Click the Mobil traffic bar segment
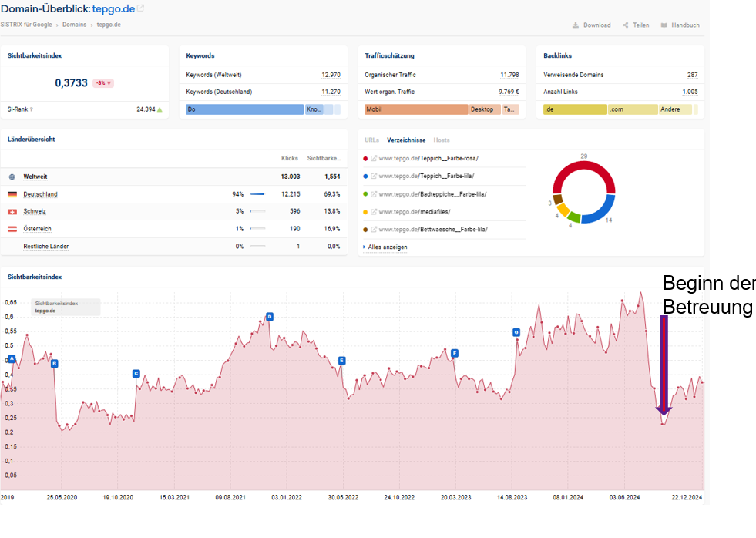756x538 pixels. tap(416, 109)
